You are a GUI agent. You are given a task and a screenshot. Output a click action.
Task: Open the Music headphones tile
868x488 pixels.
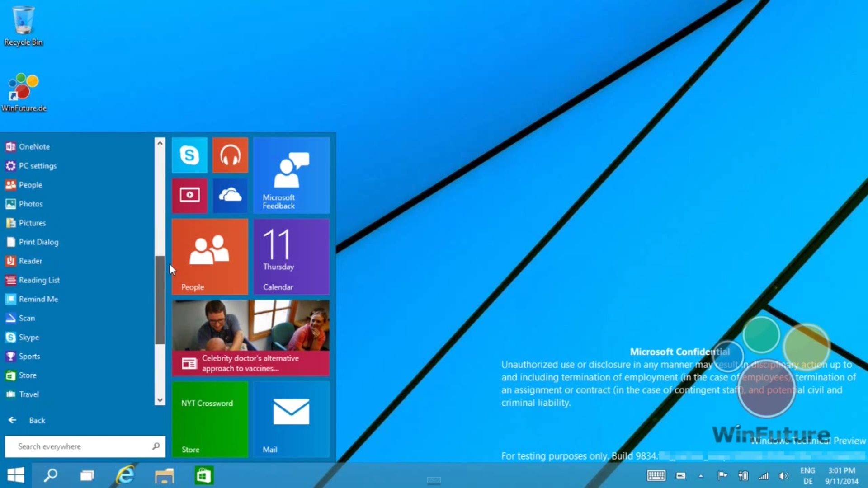click(x=230, y=155)
